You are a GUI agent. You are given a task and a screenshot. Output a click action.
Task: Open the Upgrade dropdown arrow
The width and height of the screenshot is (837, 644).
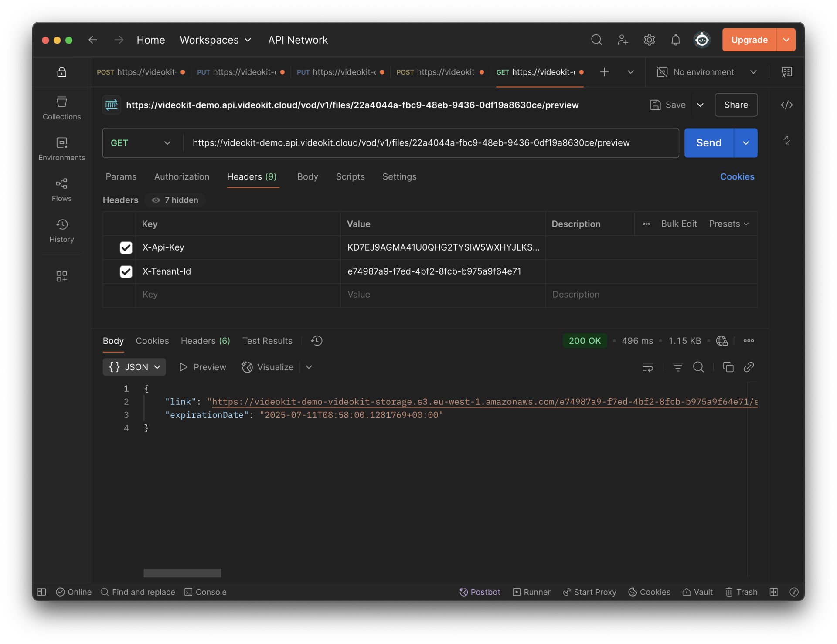tap(786, 40)
